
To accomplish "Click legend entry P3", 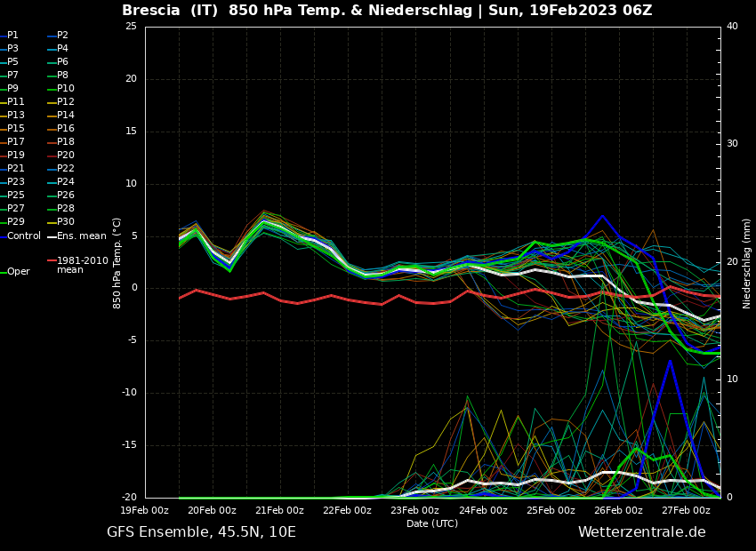I will coord(12,49).
